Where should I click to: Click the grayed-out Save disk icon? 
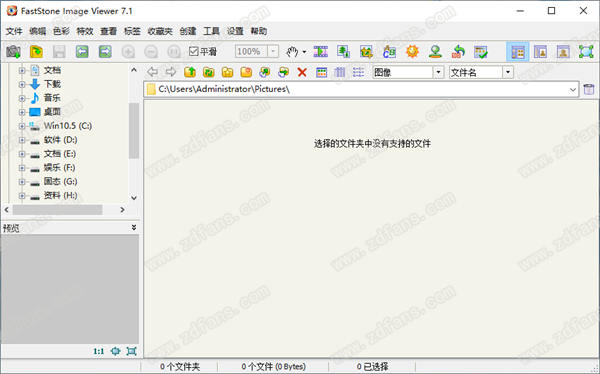[59, 51]
